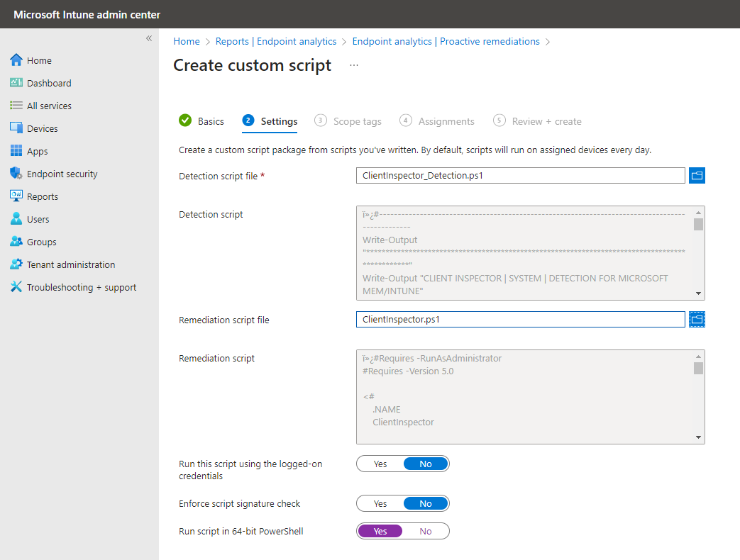Screen dimensions: 740x560
Task: Set Run script in 64-bit PowerShell to No
Action: pyautogui.click(x=426, y=531)
